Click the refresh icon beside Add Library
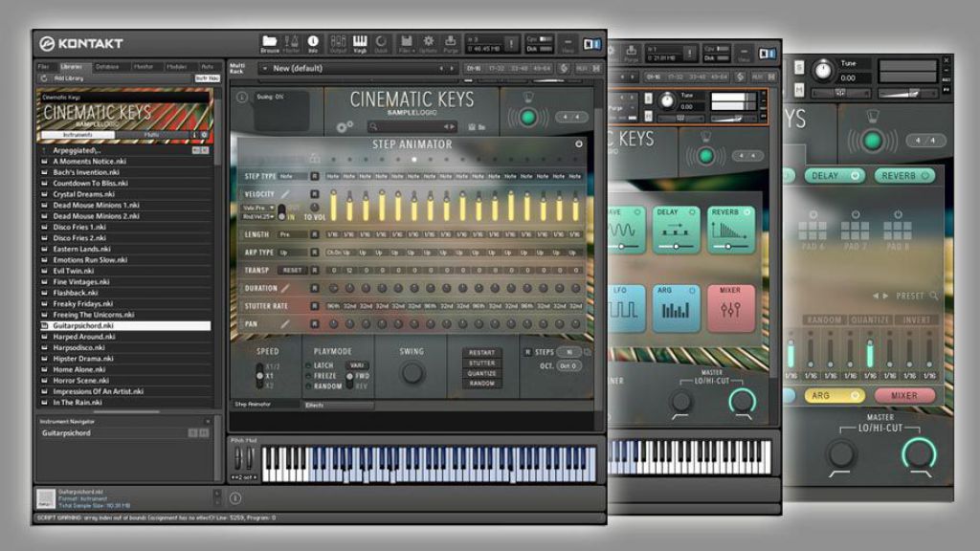Image resolution: width=980 pixels, height=551 pixels. point(44,78)
